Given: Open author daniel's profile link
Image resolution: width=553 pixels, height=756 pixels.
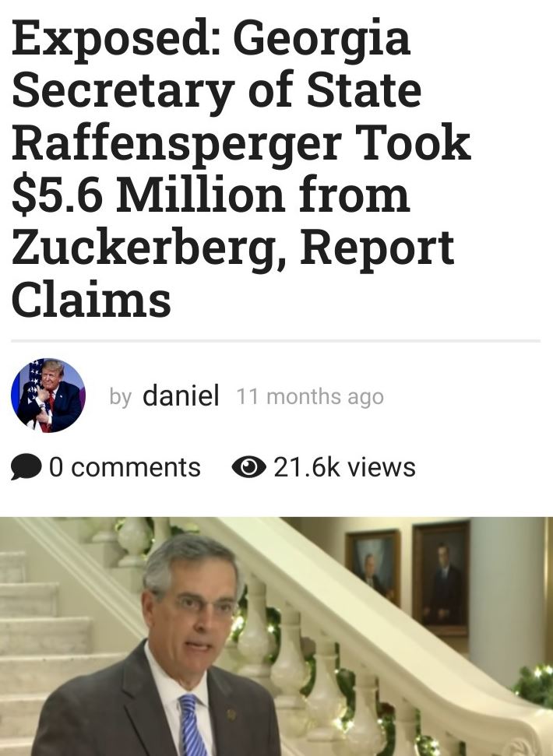Looking at the screenshot, I should [181, 396].
